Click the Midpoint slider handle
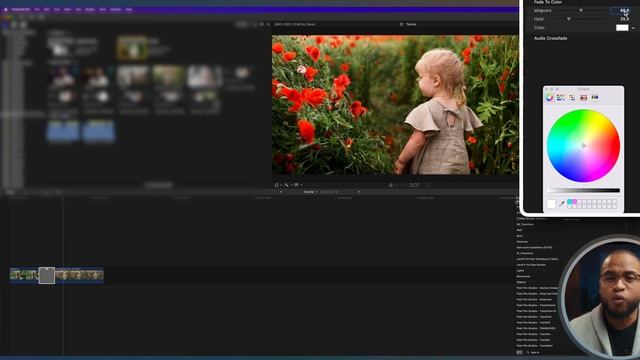Viewport: 640px width, 360px height. click(581, 11)
